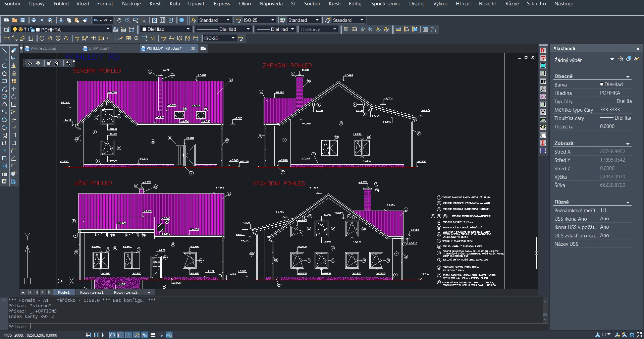Screen dimensions: 644x339
Task: Click the Měřítko typu čáry value 333.3333
Action: point(610,110)
